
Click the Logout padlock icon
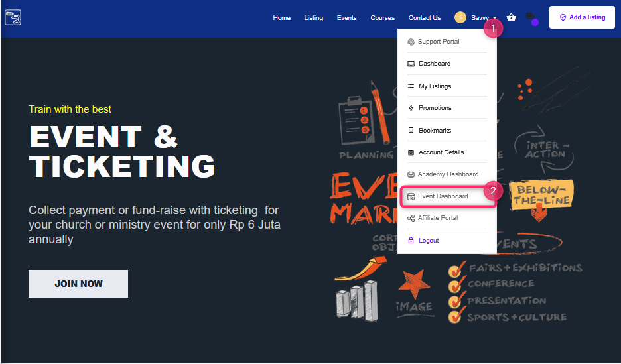click(x=411, y=241)
